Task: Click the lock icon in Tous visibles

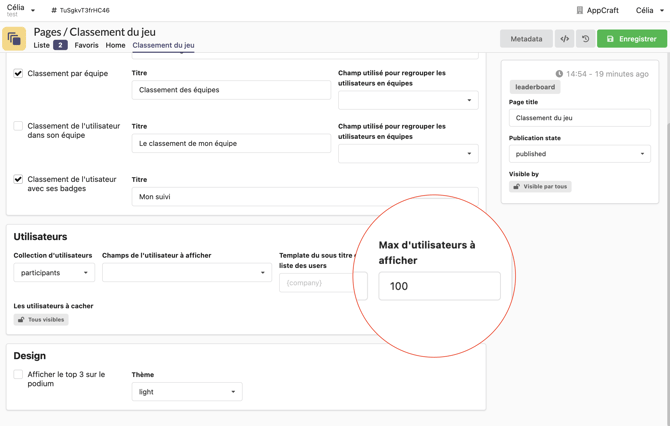Action: (21, 320)
